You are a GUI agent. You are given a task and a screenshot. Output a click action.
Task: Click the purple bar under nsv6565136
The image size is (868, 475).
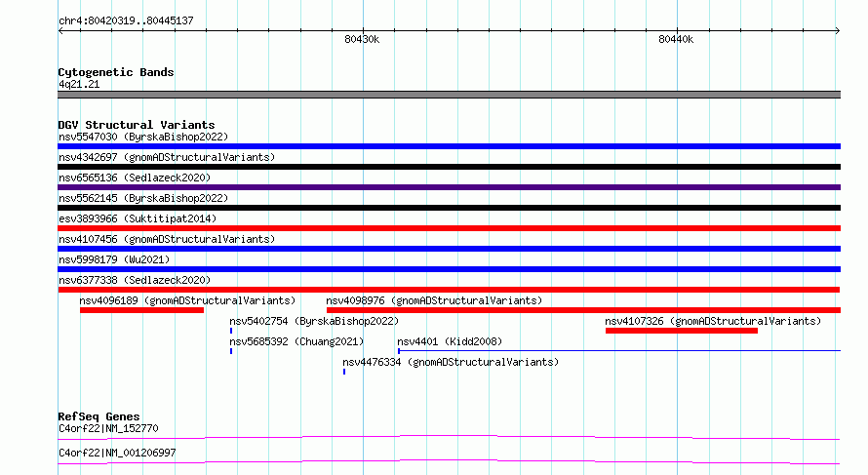tap(449, 187)
